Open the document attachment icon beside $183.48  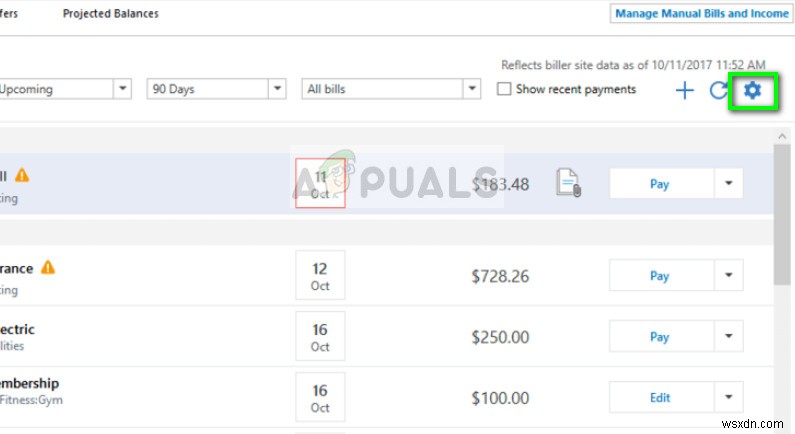pyautogui.click(x=568, y=183)
